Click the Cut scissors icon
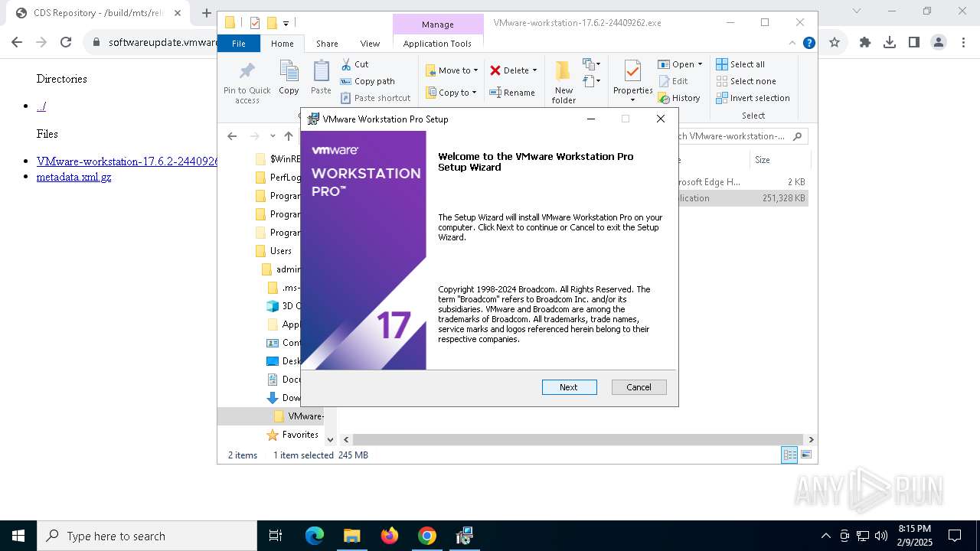This screenshot has height=551, width=980. pos(346,64)
